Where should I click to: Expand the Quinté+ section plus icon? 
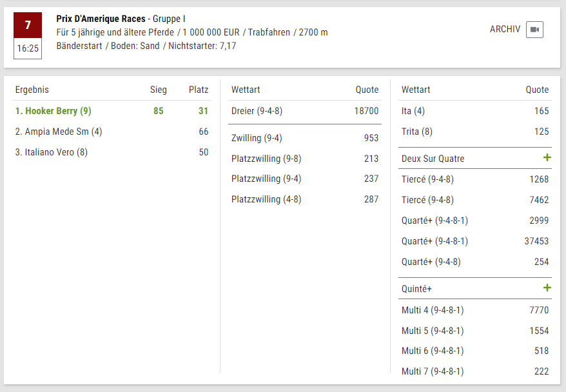(547, 288)
